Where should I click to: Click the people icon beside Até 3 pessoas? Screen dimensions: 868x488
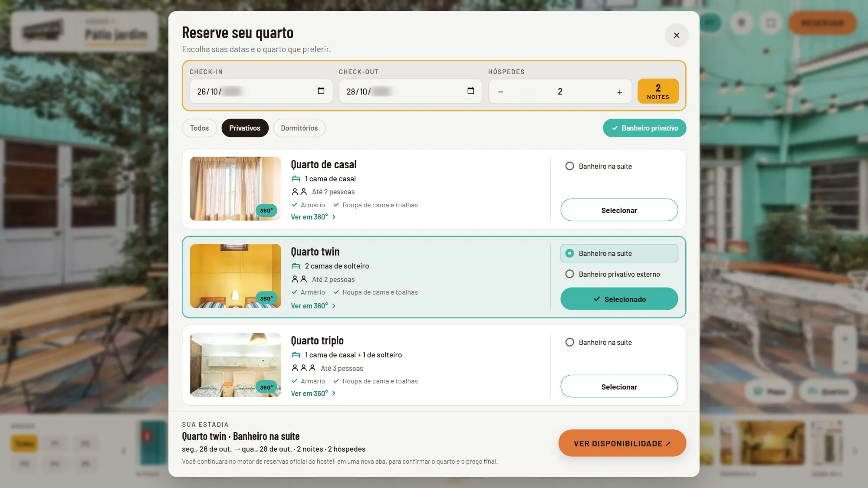303,368
